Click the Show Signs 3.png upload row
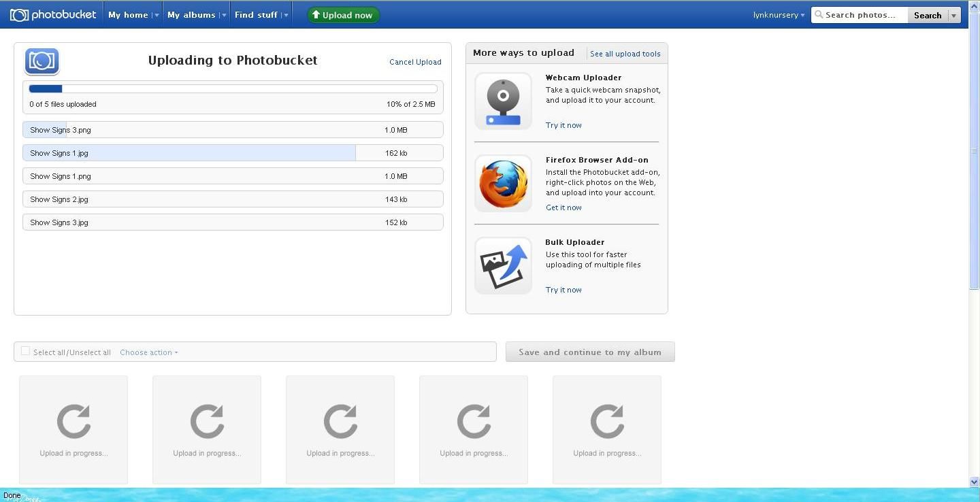980x502 pixels. click(x=233, y=129)
